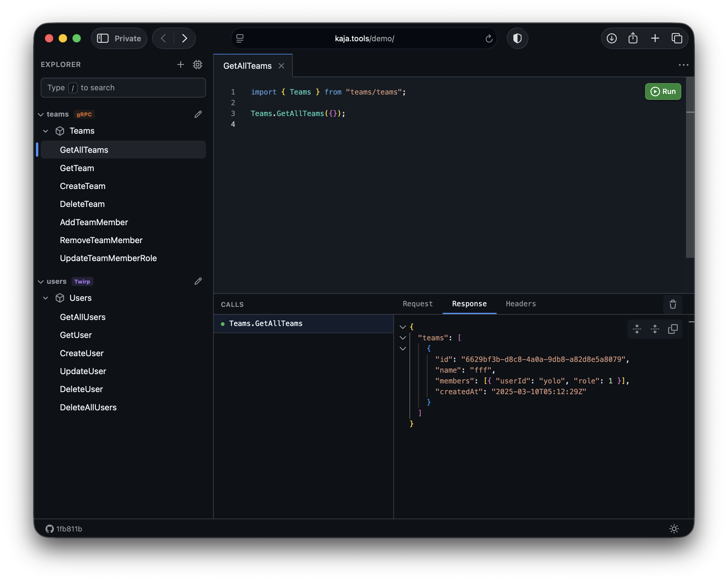This screenshot has width=728, height=582.
Task: Toggle the privacy shield in toolbar
Action: 517,39
